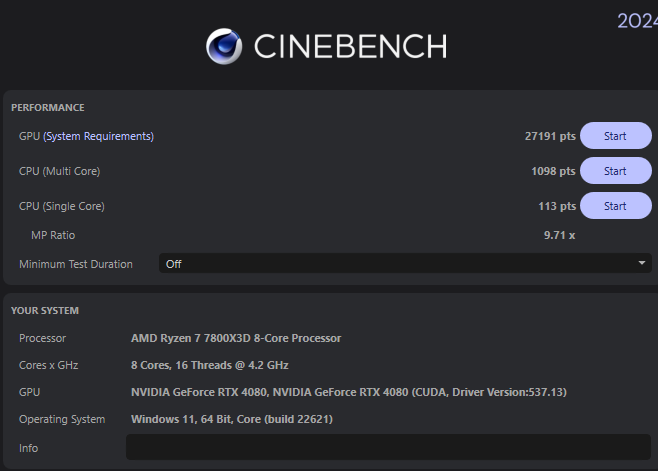Select the 8 Cores, 16 Threads value

[209, 365]
